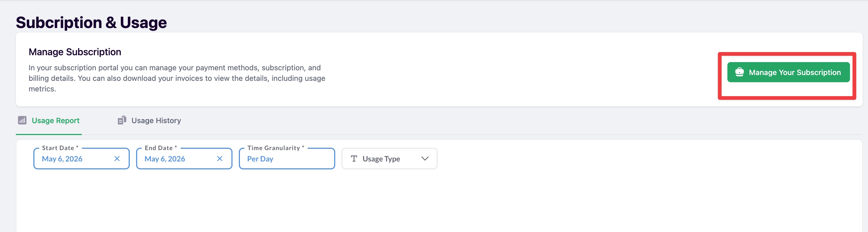868x232 pixels.
Task: Open the Time Granularity selector showing Per Day
Action: [287, 159]
